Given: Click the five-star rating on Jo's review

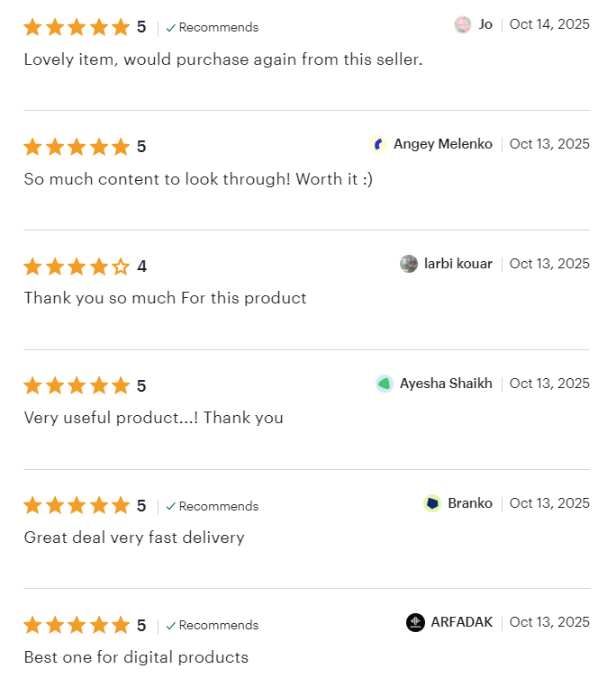Looking at the screenshot, I should pyautogui.click(x=77, y=27).
